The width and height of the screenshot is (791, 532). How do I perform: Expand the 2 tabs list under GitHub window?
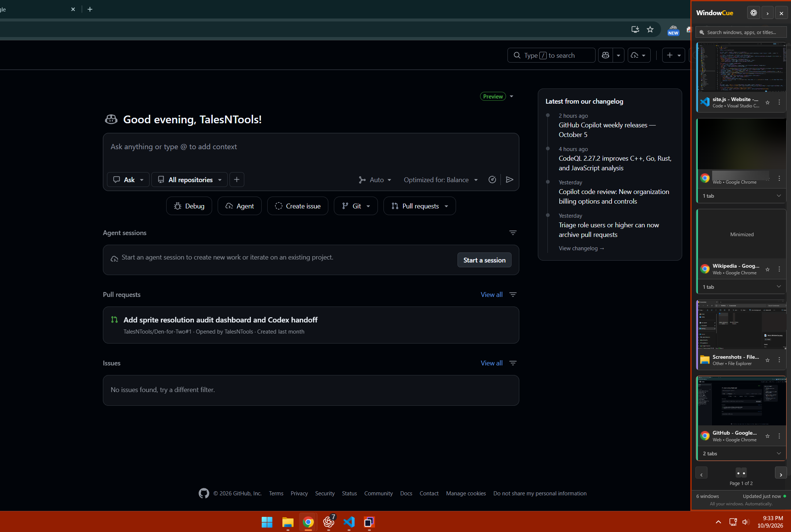(741, 454)
